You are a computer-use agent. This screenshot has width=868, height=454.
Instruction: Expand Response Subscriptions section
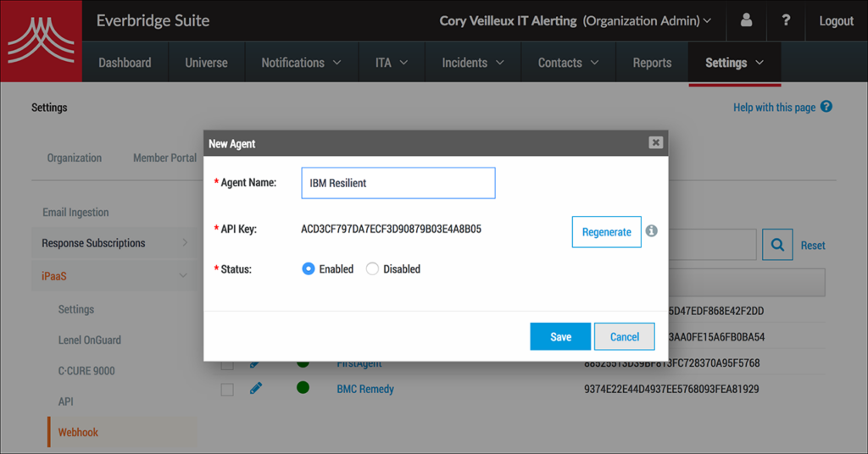coord(114,243)
